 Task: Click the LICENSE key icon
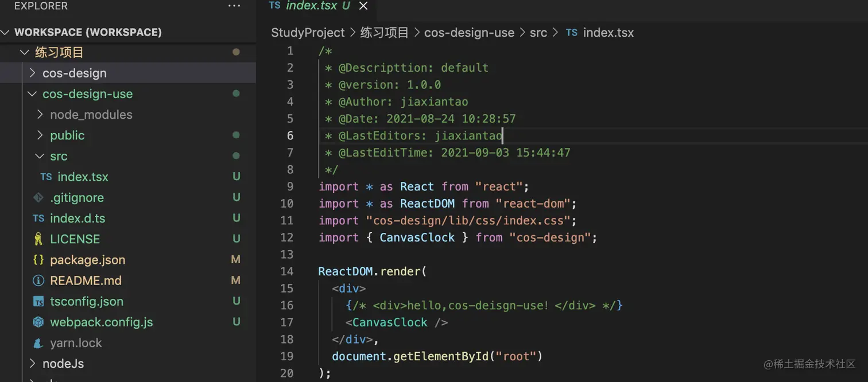tap(38, 239)
